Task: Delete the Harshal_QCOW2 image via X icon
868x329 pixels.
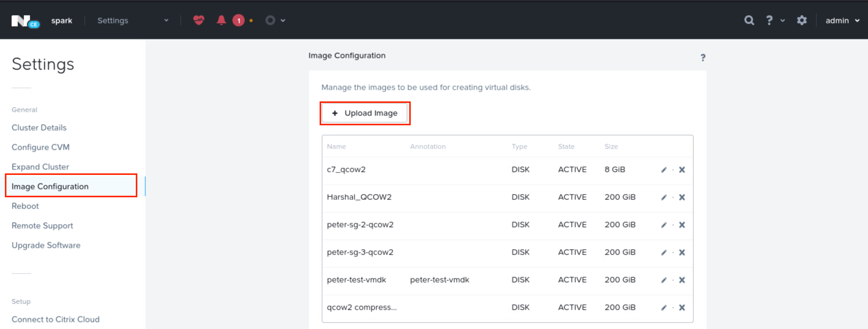Action: (682, 197)
